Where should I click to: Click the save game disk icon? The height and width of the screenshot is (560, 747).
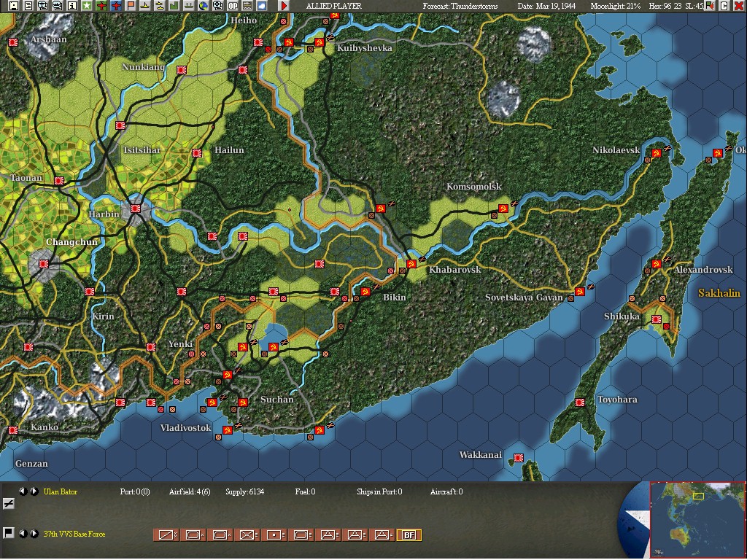tap(14, 6)
